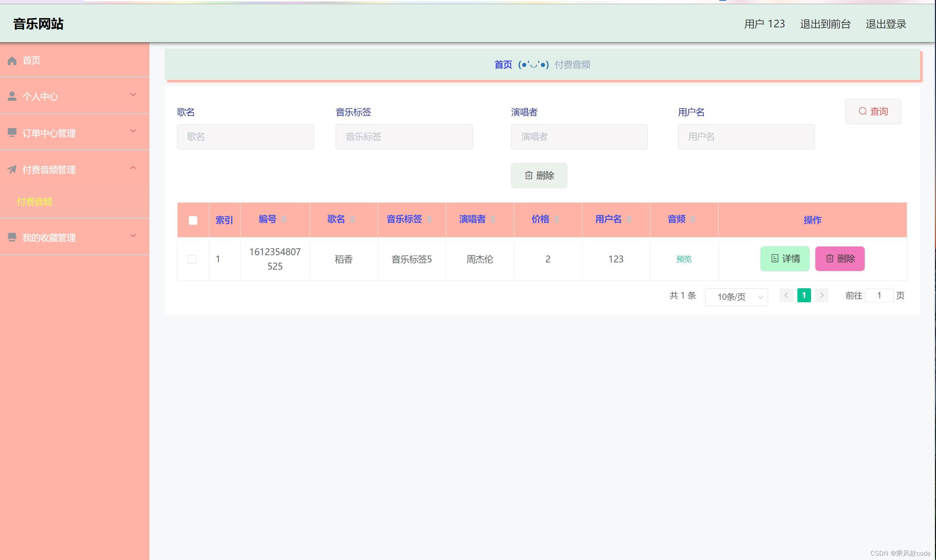
Task: Collapse the 付费音频管理 sidebar menu
Action: (133, 168)
